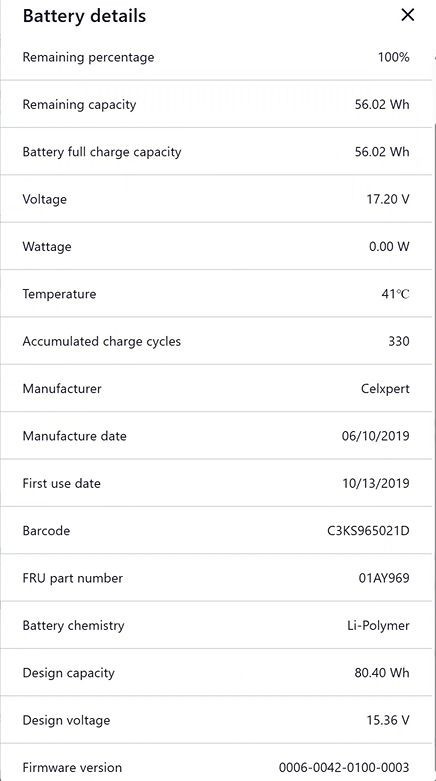Click the Design capacity 80.40 Wh value
Viewport: 436px width, 781px height.
[x=382, y=673]
